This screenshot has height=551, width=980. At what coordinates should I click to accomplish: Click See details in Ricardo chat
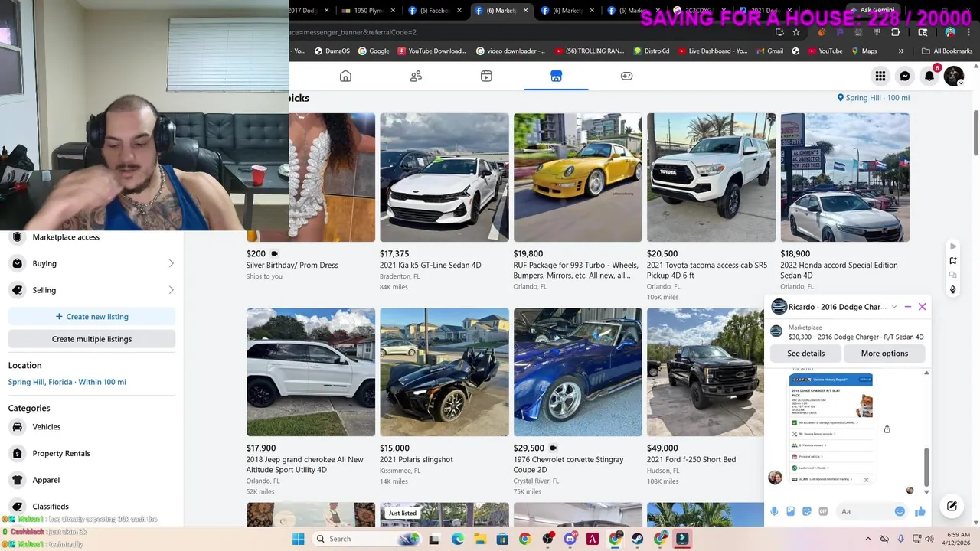click(x=806, y=354)
